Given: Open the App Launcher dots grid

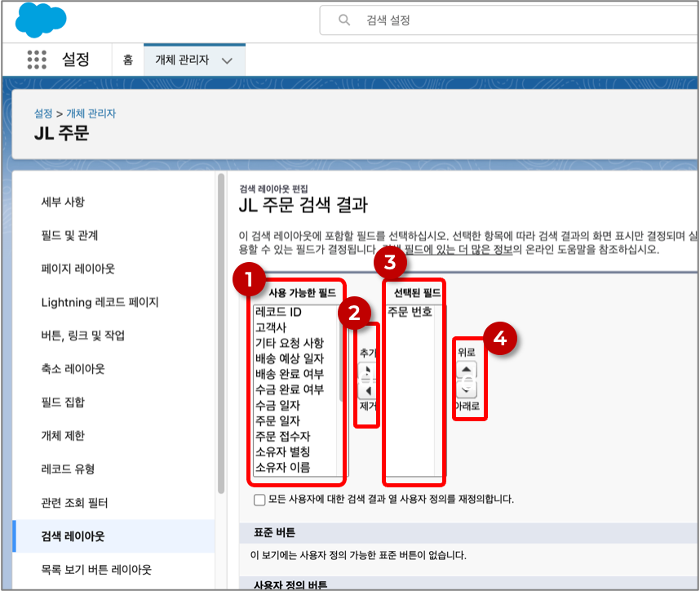Looking at the screenshot, I should tap(37, 60).
